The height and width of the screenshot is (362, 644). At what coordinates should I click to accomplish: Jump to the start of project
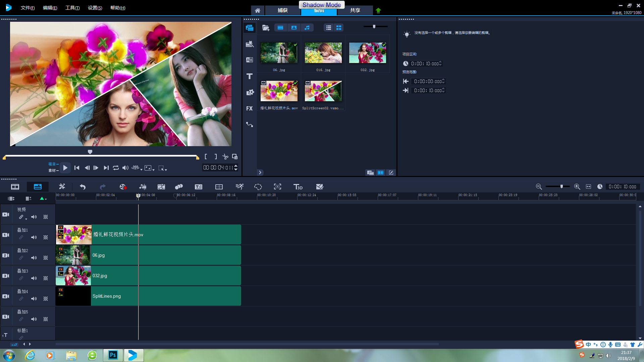pyautogui.click(x=77, y=168)
